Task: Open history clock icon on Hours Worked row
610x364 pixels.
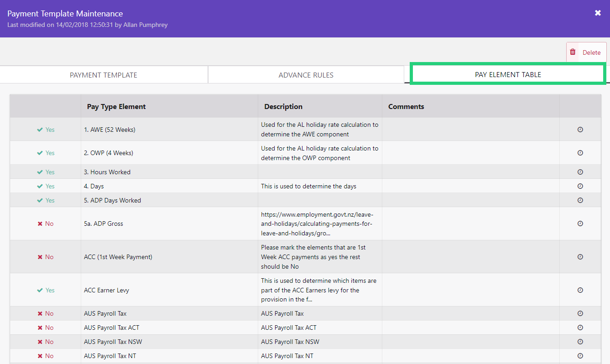Action: click(580, 172)
